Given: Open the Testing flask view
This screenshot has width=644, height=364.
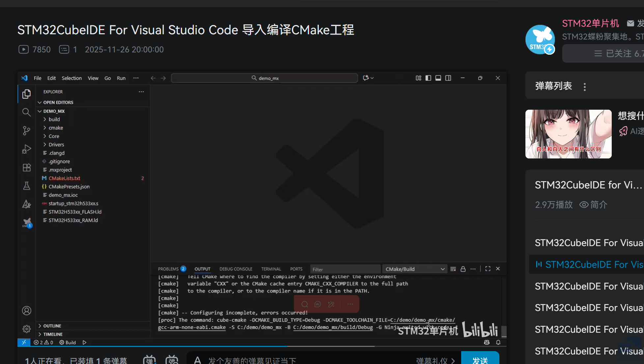Looking at the screenshot, I should [27, 186].
